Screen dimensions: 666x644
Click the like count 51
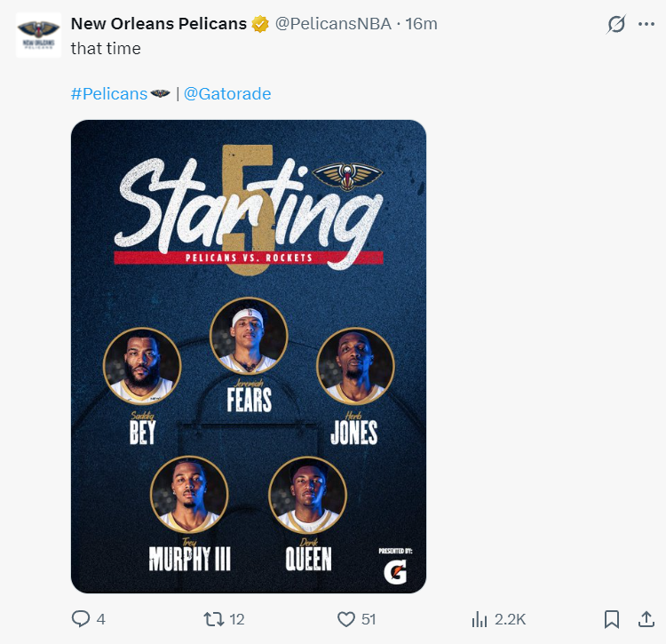(x=369, y=619)
